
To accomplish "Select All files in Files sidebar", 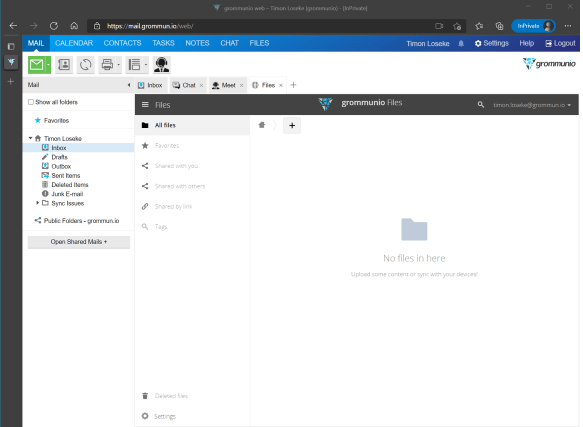I will tap(192, 125).
